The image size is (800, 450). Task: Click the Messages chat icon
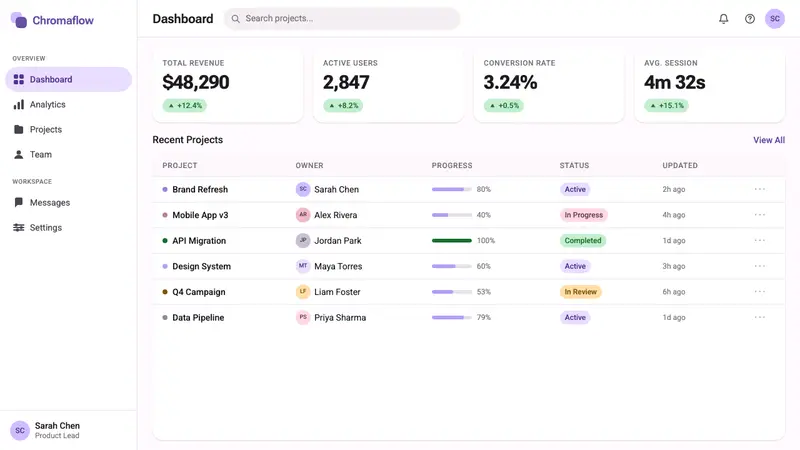[x=19, y=202]
